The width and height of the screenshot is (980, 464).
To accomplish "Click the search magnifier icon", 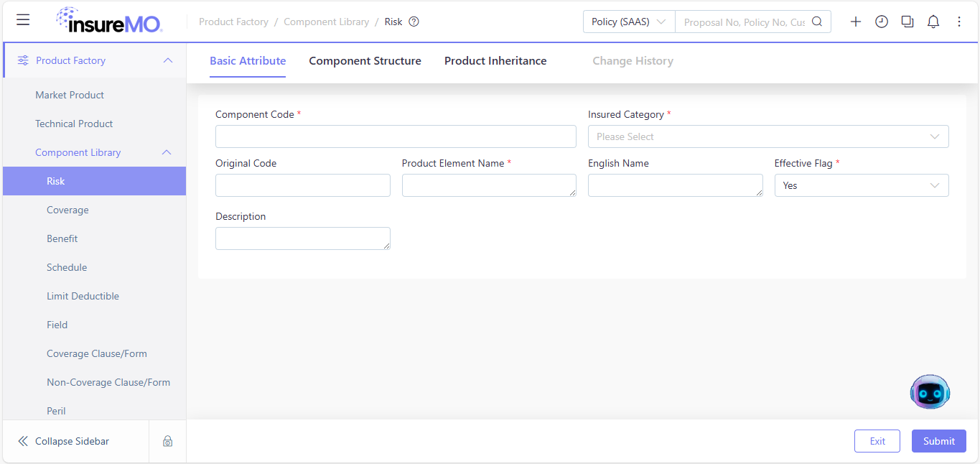I will coord(817,22).
